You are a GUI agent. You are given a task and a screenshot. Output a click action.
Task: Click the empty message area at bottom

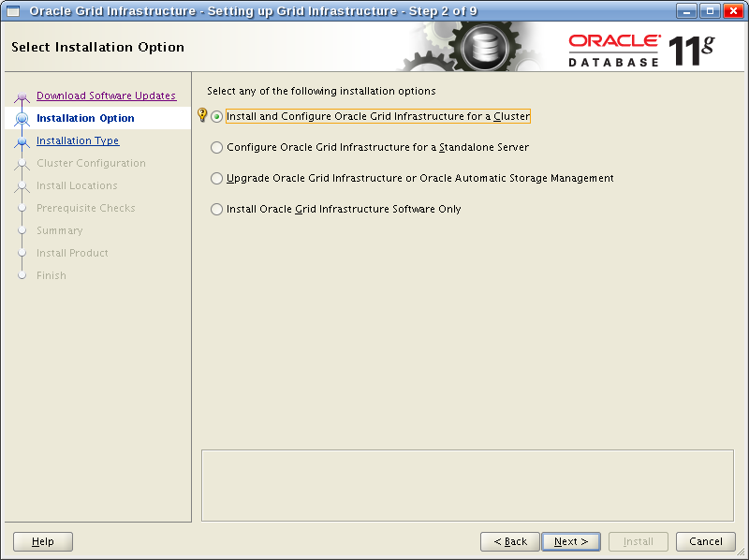467,485
